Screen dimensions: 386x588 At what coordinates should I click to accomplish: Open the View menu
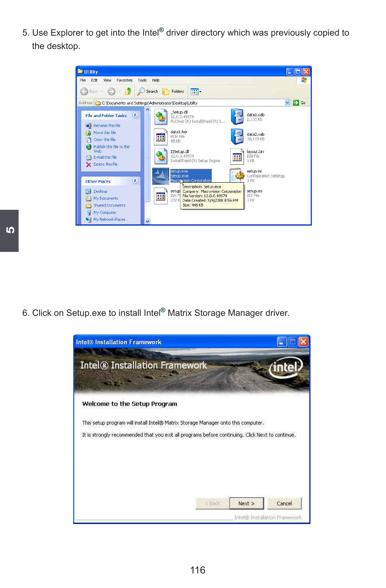107,80
